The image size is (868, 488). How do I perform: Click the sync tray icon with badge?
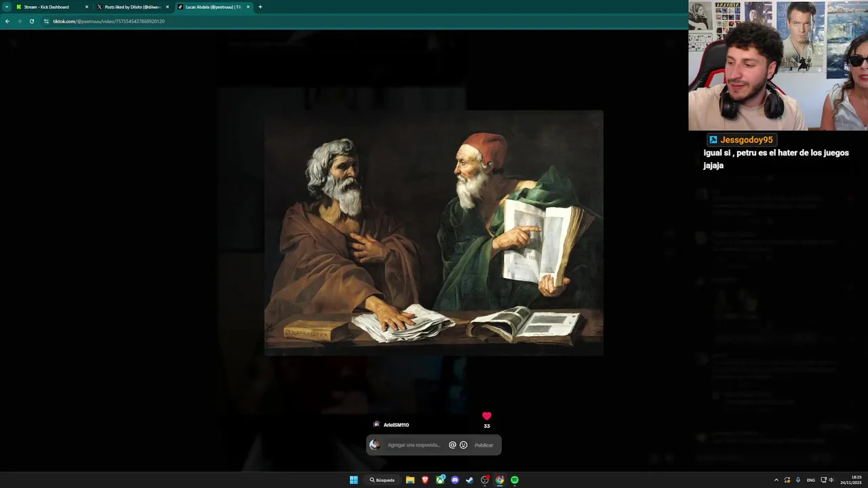[x=787, y=480]
